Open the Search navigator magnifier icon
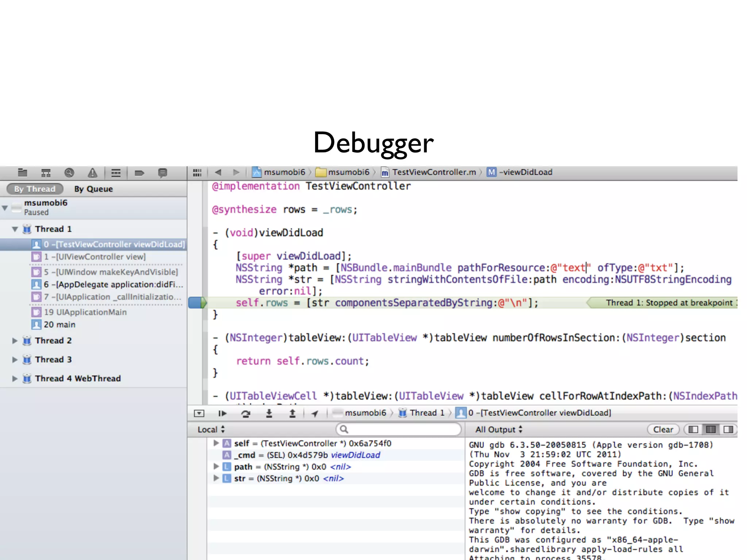Viewport: 747px width, 560px height. click(69, 173)
